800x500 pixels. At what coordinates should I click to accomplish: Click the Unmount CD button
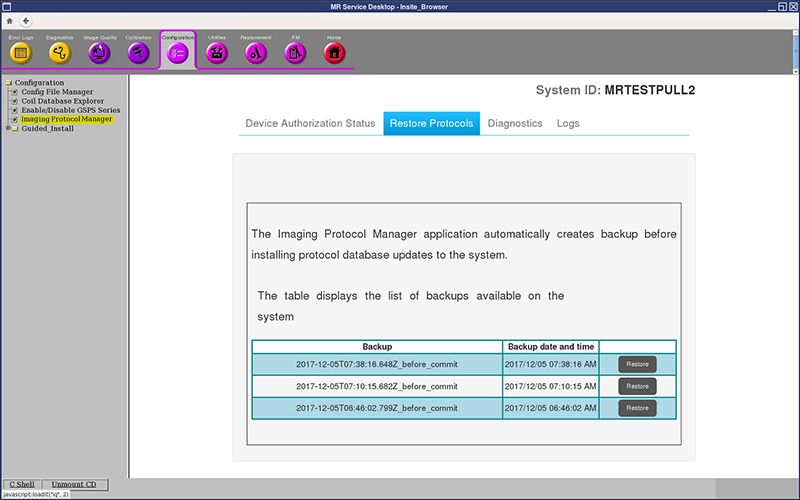tap(75, 485)
